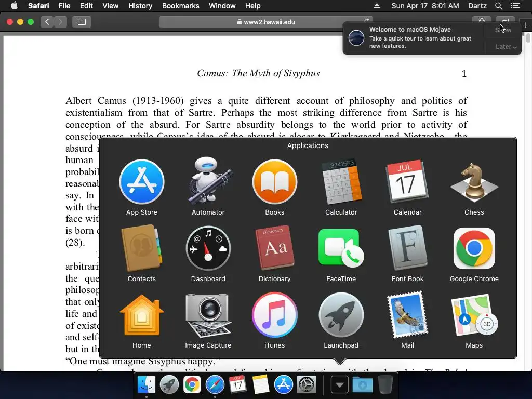Open Spotlight search in the menu bar
Viewport: 532px width, 399px height.
coord(498,6)
